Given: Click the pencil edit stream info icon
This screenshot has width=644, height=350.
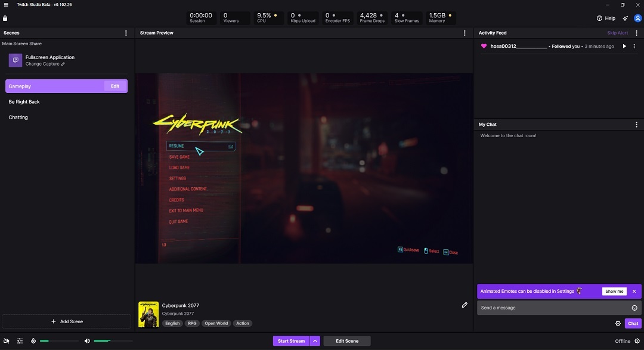Looking at the screenshot, I should 465,305.
